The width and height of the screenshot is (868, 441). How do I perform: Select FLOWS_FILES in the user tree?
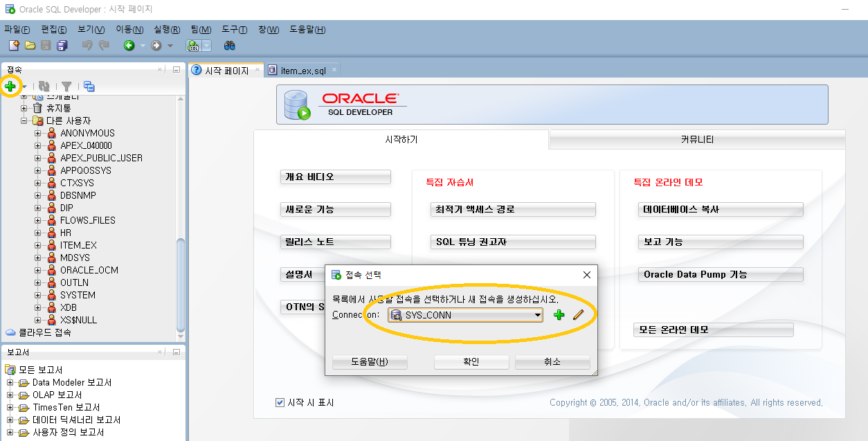88,220
